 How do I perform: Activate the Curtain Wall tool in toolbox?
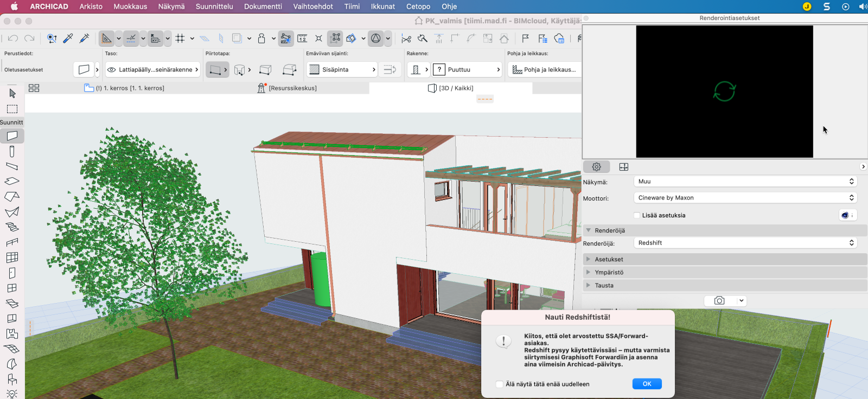pos(12,258)
